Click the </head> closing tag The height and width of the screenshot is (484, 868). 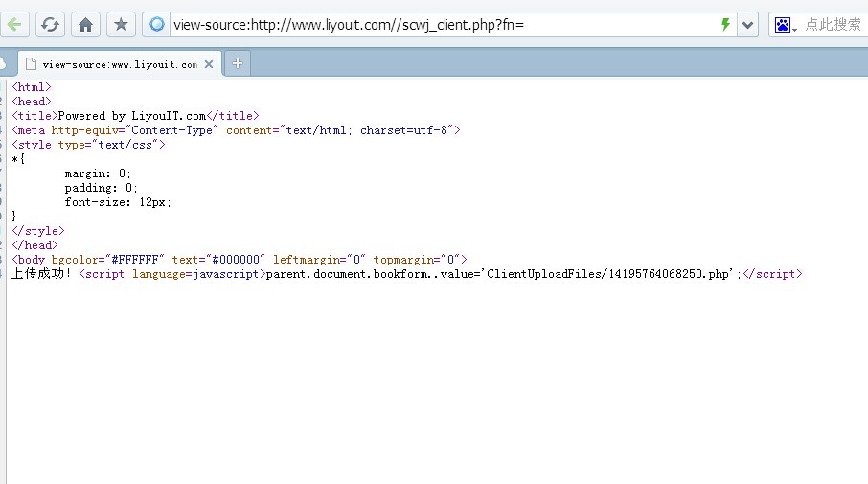[34, 245]
